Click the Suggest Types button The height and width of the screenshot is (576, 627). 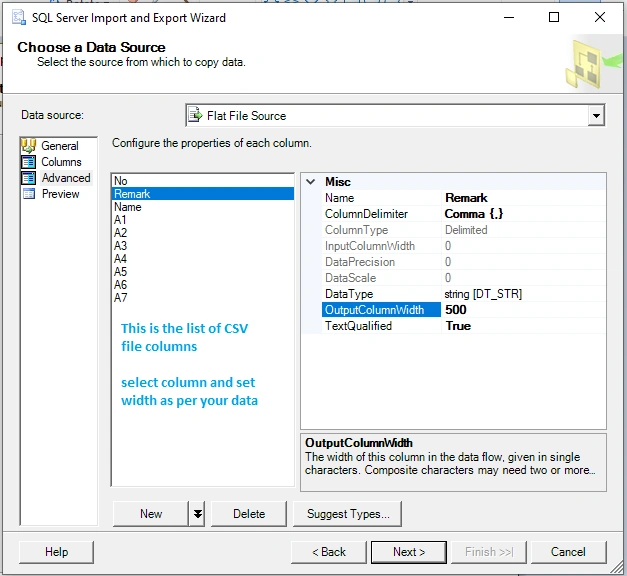pos(347,514)
